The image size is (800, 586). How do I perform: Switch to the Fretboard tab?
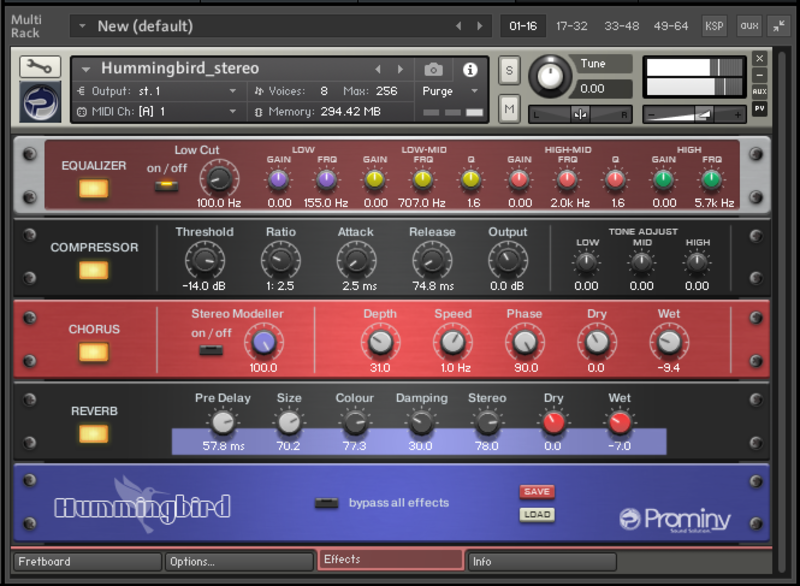tap(88, 561)
